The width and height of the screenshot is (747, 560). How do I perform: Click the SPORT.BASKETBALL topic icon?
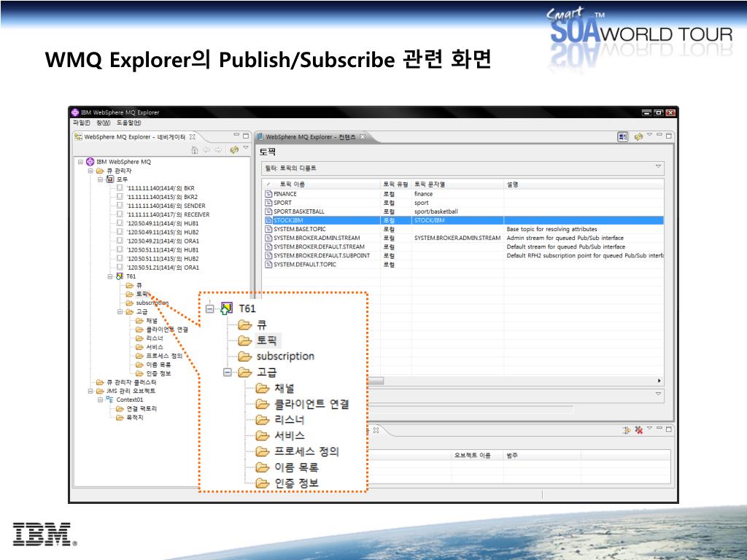[x=268, y=211]
